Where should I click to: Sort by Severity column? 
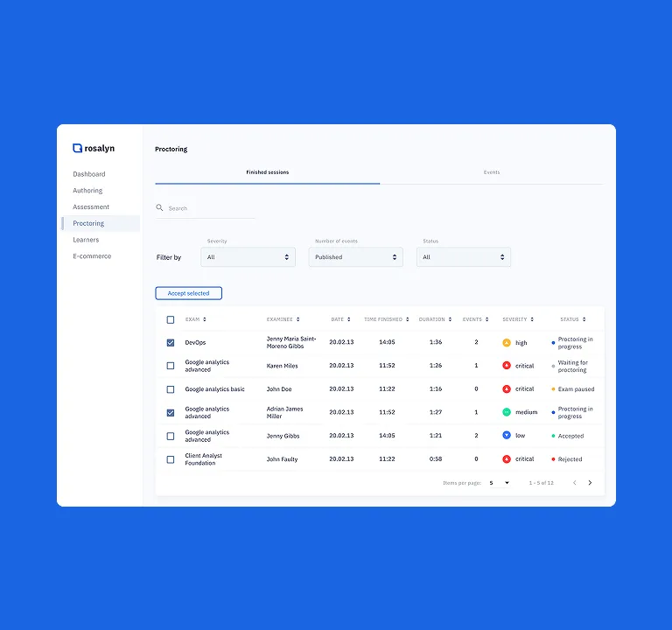[x=532, y=319]
